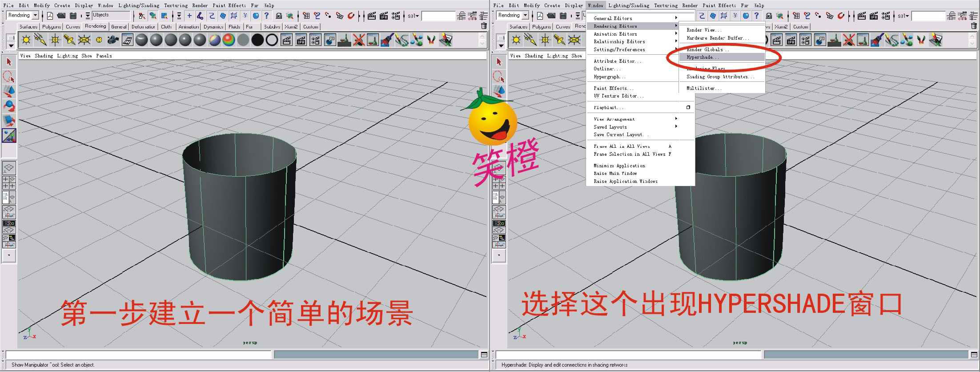Screen dimensions: 980x372
Task: Click the flat gray disc shader icon, left shelf
Action: tap(243, 40)
